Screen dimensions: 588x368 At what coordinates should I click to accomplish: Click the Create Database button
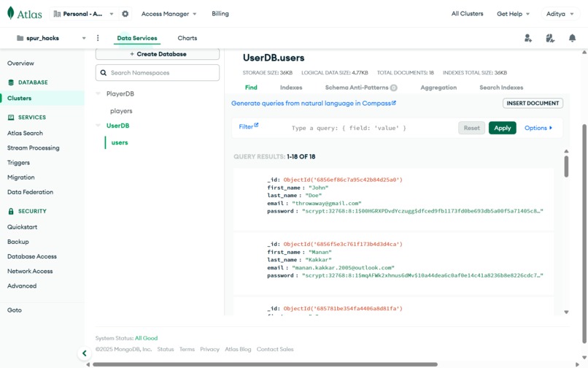pyautogui.click(x=158, y=54)
